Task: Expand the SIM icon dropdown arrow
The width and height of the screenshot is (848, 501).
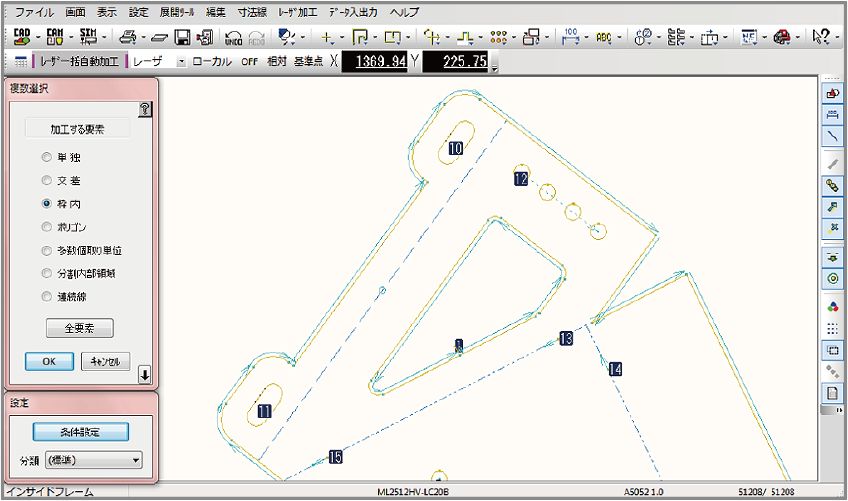Action: (x=104, y=38)
